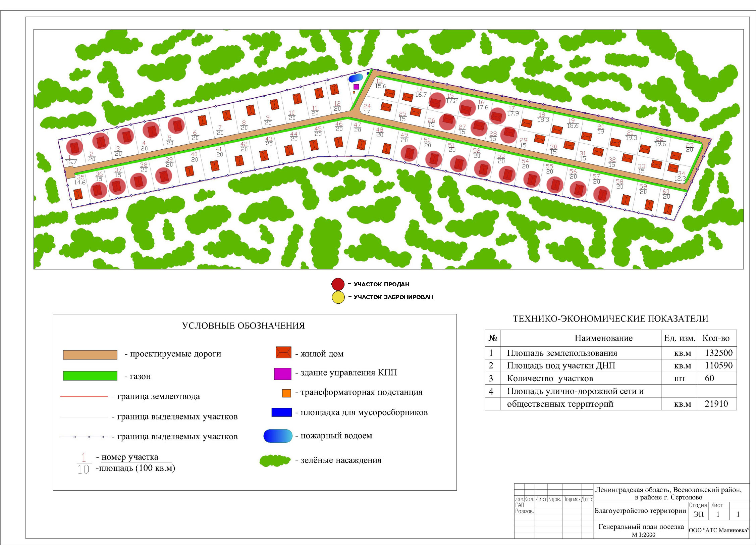Click the sold house on plot 57
Screen dimensions: 756x545
click(x=602, y=195)
